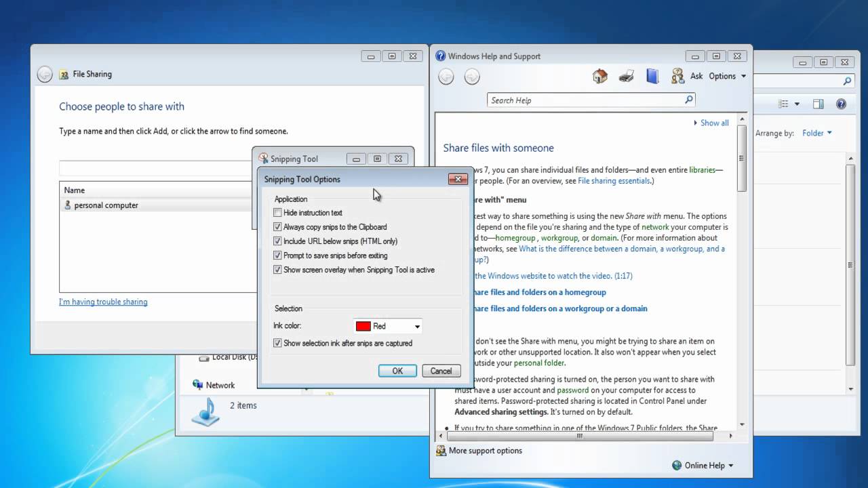This screenshot has width=868, height=488.
Task: Open Browse Help book icon
Action: pos(652,77)
